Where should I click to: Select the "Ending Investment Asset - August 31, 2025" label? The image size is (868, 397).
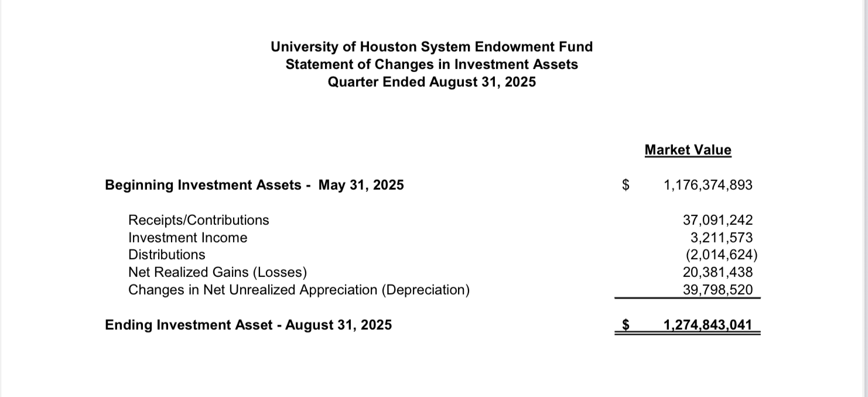coord(248,325)
